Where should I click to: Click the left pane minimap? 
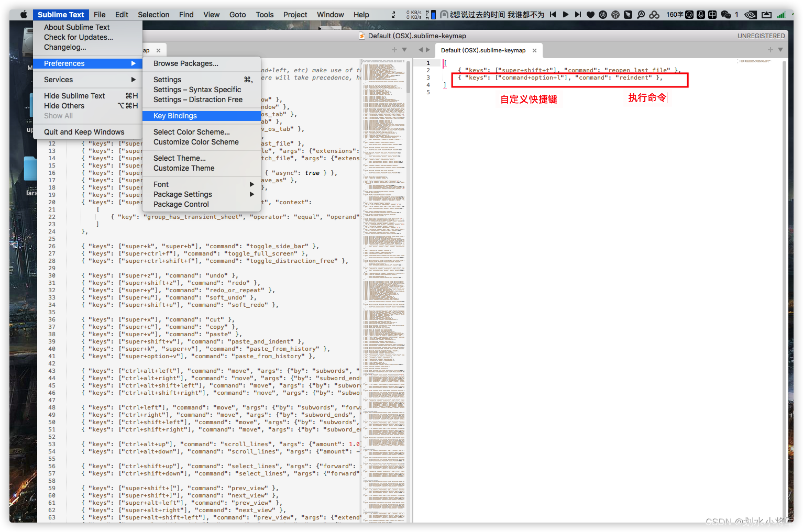pos(384,291)
